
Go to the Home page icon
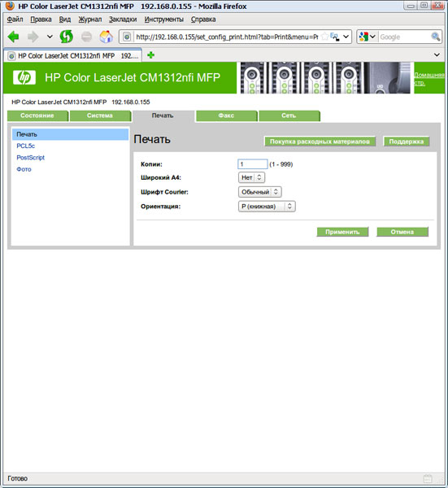pos(106,37)
